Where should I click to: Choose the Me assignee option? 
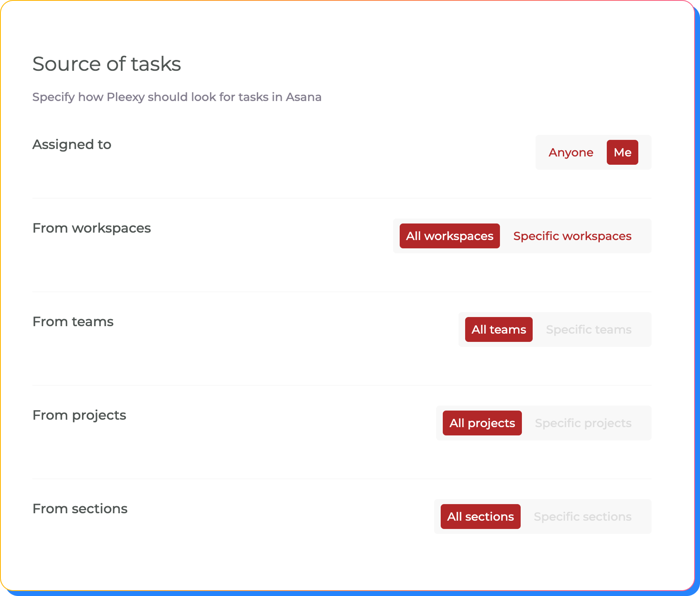[x=623, y=152]
